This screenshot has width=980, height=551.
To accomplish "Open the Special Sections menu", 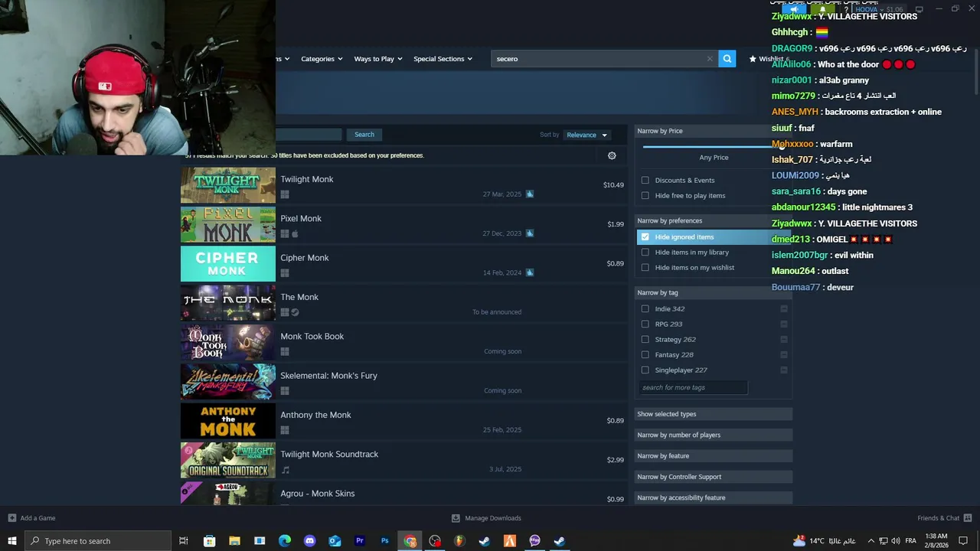I will 443,59.
